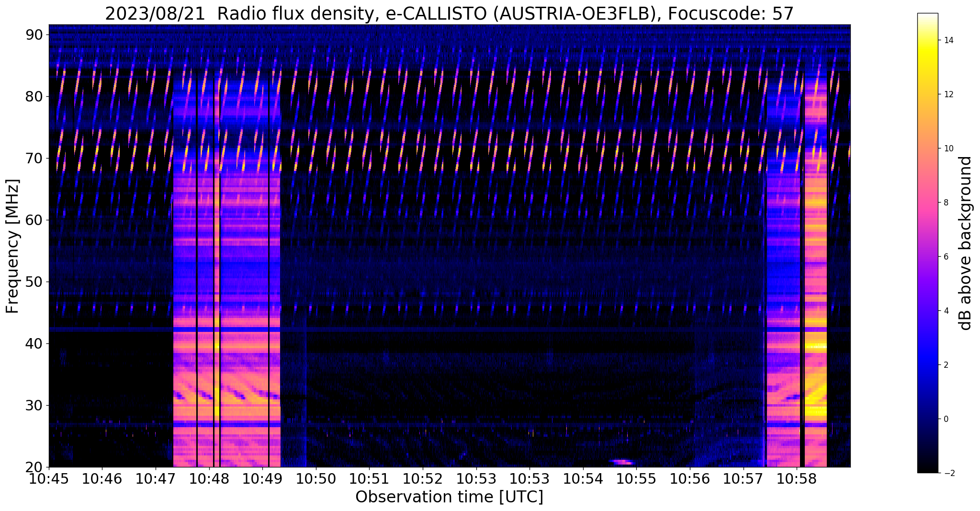Click the "Frequency [MHz]" axis label
980x511 pixels.
point(12,246)
